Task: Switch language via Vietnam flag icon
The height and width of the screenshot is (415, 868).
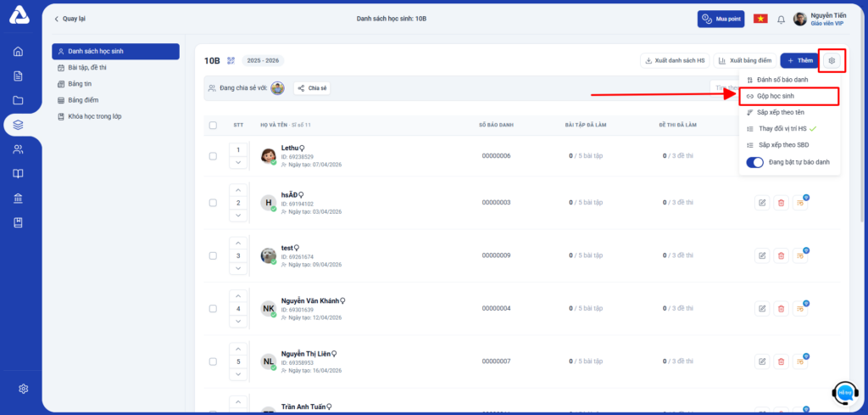Action: (x=760, y=19)
